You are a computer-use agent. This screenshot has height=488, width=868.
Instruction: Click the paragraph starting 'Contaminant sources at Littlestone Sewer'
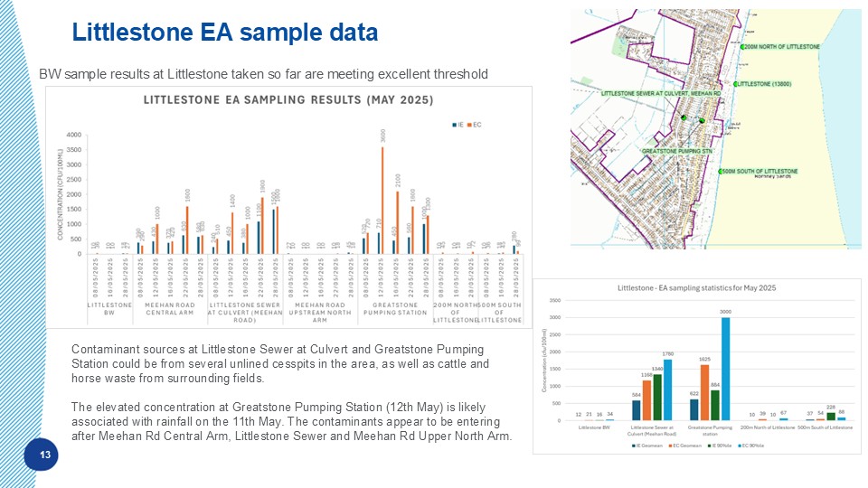(280, 364)
